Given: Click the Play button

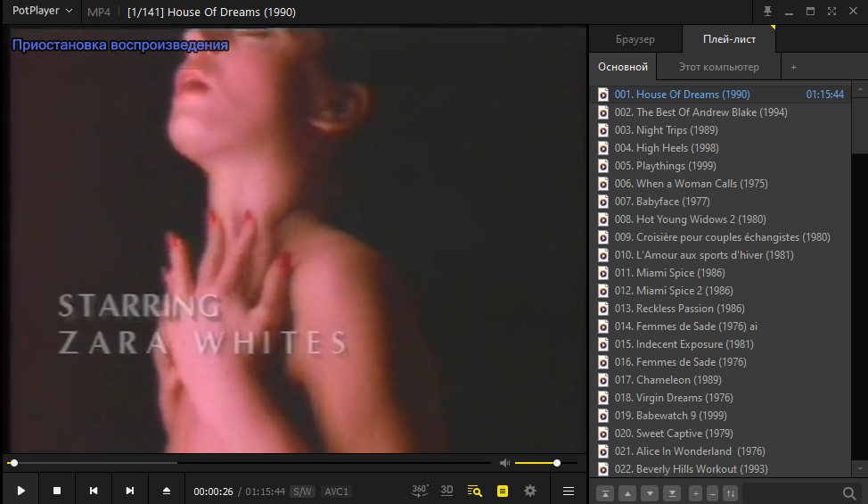Looking at the screenshot, I should pos(21,491).
